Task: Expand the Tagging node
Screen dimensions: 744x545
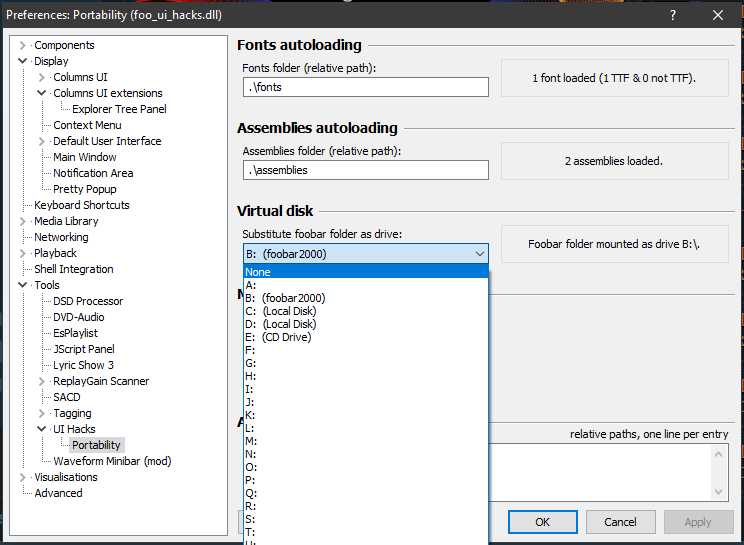Action: pos(41,413)
